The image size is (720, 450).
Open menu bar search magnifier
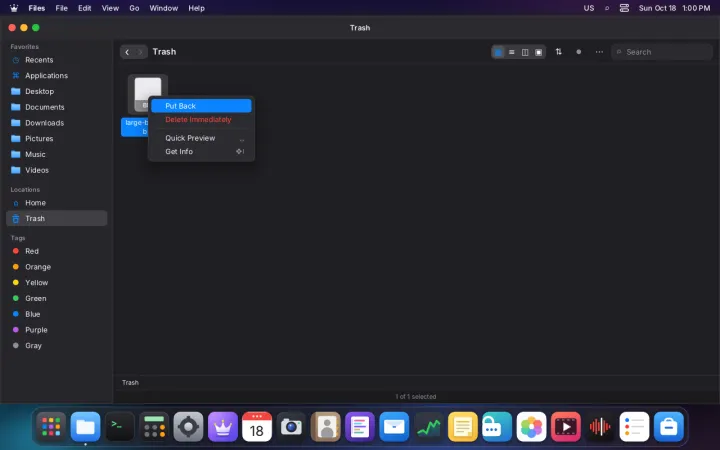pyautogui.click(x=607, y=8)
